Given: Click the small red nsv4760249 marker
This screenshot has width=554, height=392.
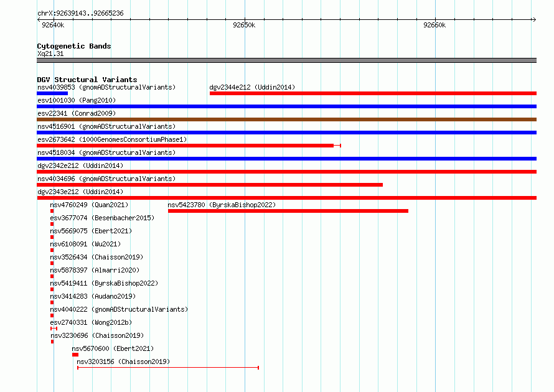Looking at the screenshot, I should pos(52,211).
